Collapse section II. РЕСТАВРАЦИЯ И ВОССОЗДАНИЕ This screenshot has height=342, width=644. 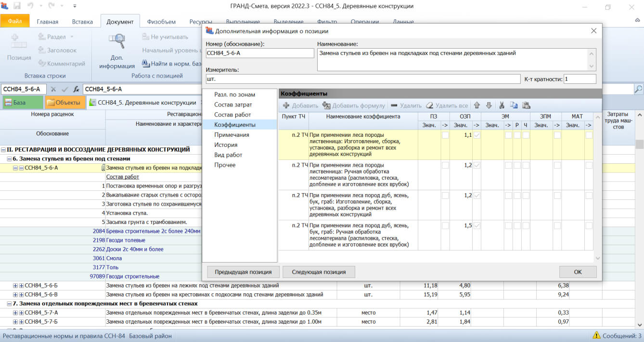(3, 150)
